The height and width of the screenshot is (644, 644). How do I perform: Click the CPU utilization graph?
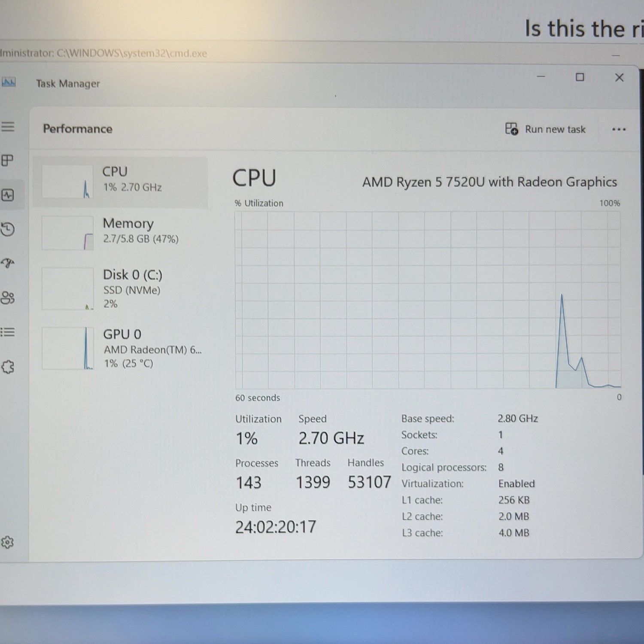coord(428,300)
